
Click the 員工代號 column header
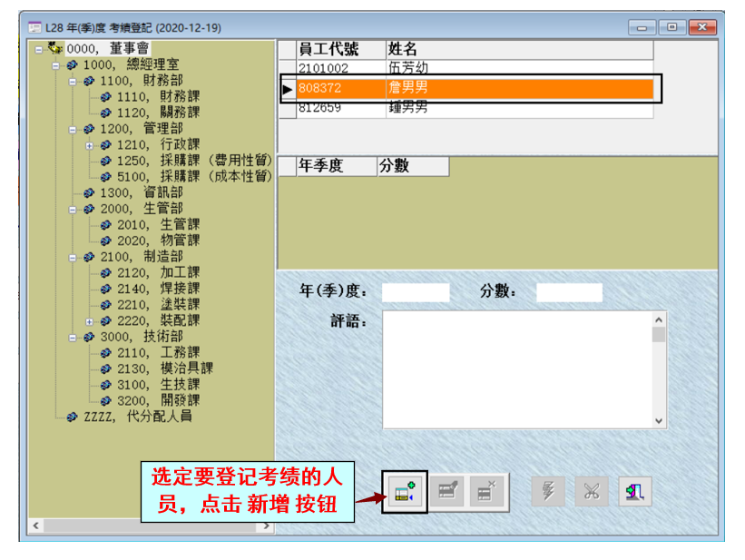coord(340,49)
